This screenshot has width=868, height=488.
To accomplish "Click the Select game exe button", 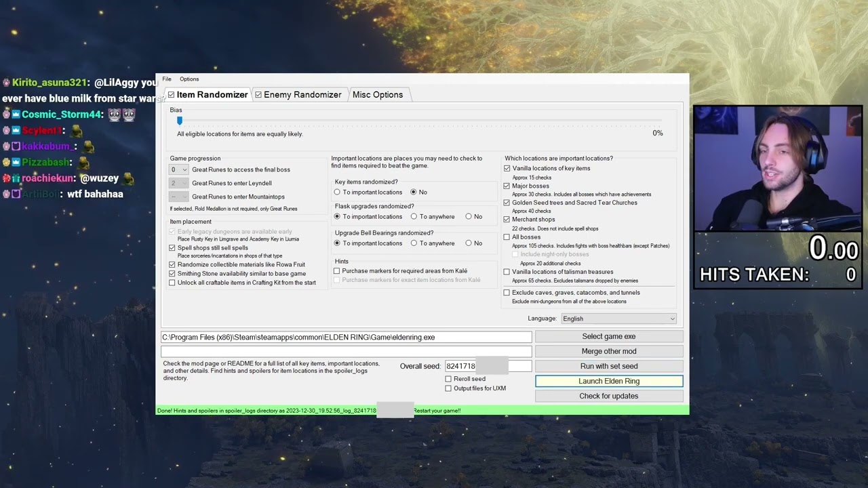I will click(x=609, y=337).
